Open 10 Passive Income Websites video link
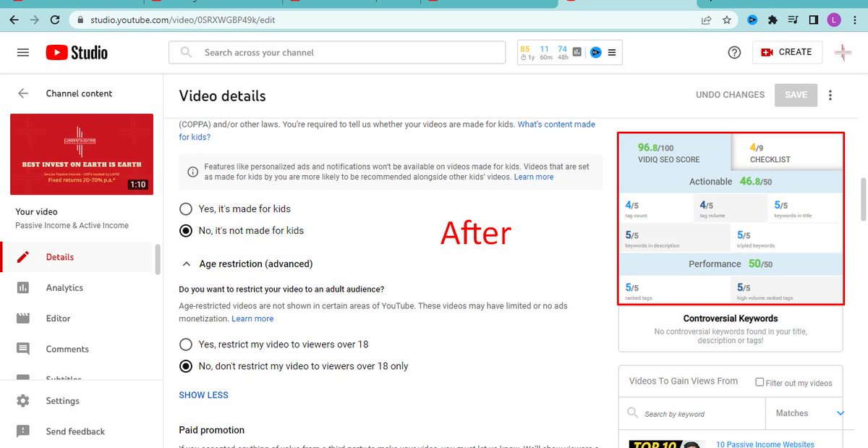Screen dimensions: 868x448 (765, 444)
